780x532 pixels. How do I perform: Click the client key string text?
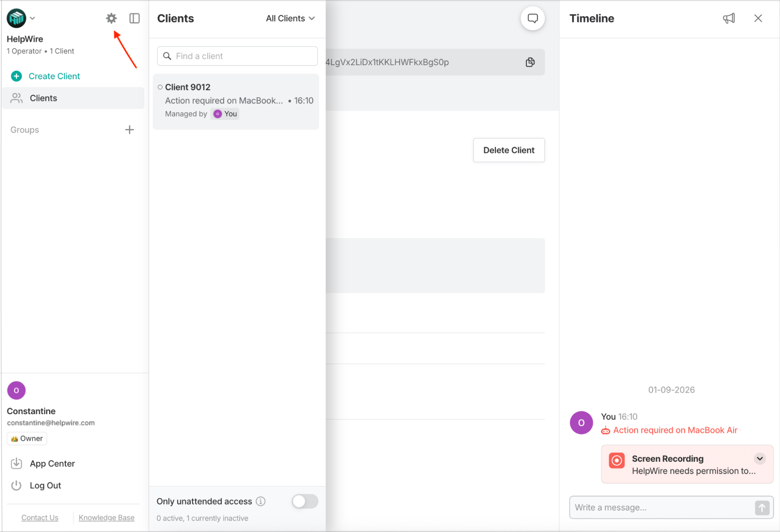387,62
